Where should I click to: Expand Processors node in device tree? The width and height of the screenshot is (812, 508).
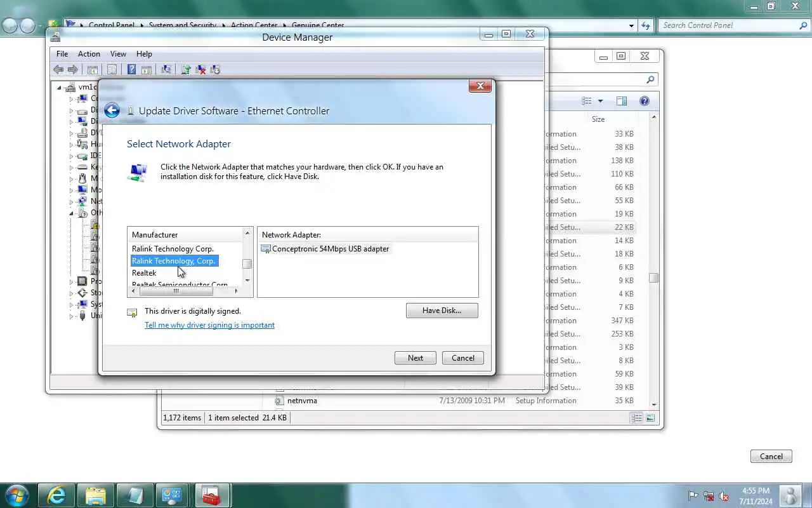(71, 281)
